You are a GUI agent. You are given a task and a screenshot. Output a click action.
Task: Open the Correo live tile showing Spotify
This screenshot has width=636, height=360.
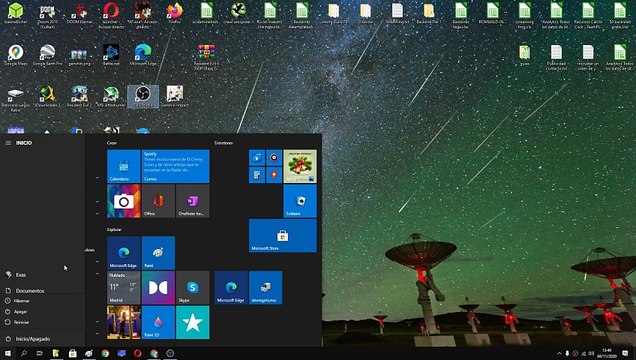click(x=176, y=166)
